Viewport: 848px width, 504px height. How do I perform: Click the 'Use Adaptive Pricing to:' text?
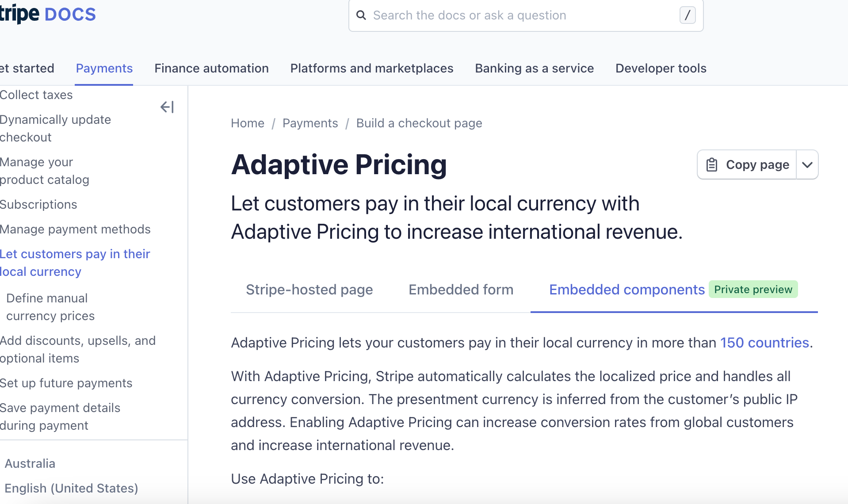click(307, 479)
